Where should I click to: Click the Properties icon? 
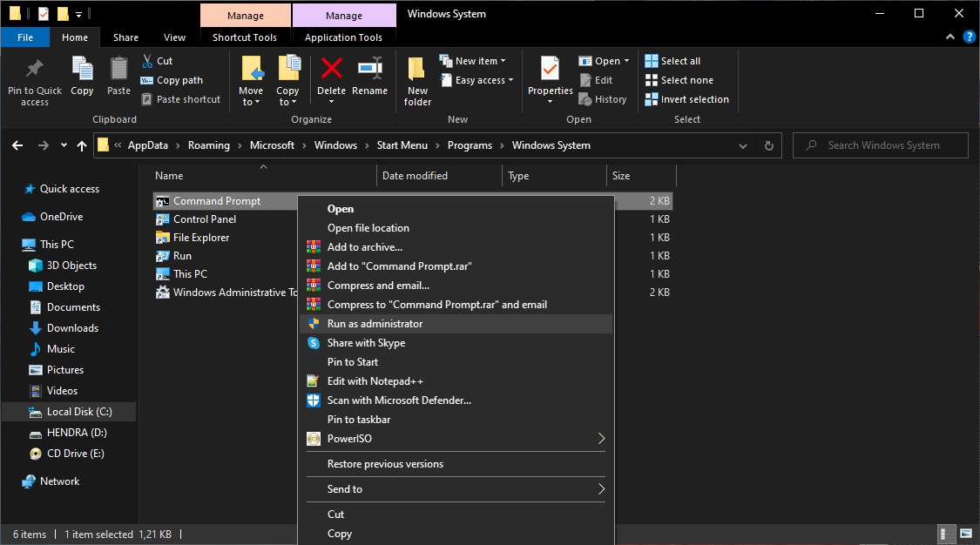click(x=550, y=69)
